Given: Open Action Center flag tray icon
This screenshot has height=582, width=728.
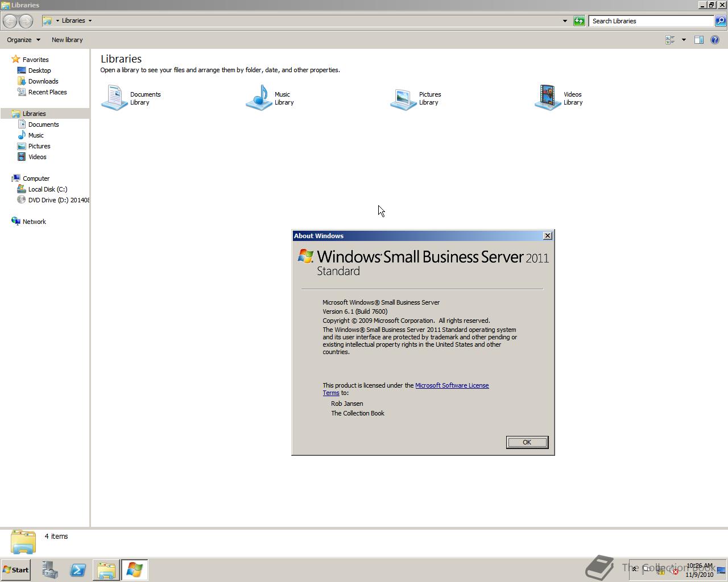Looking at the screenshot, I should click(647, 570).
